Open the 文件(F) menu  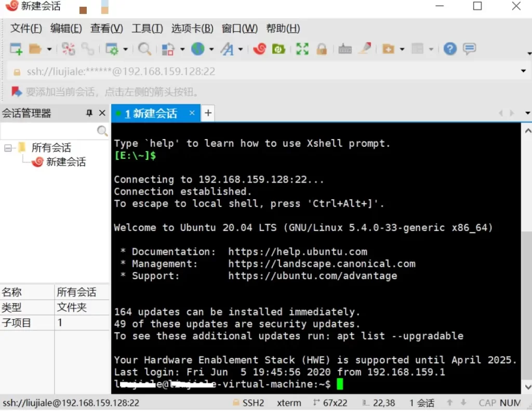26,29
